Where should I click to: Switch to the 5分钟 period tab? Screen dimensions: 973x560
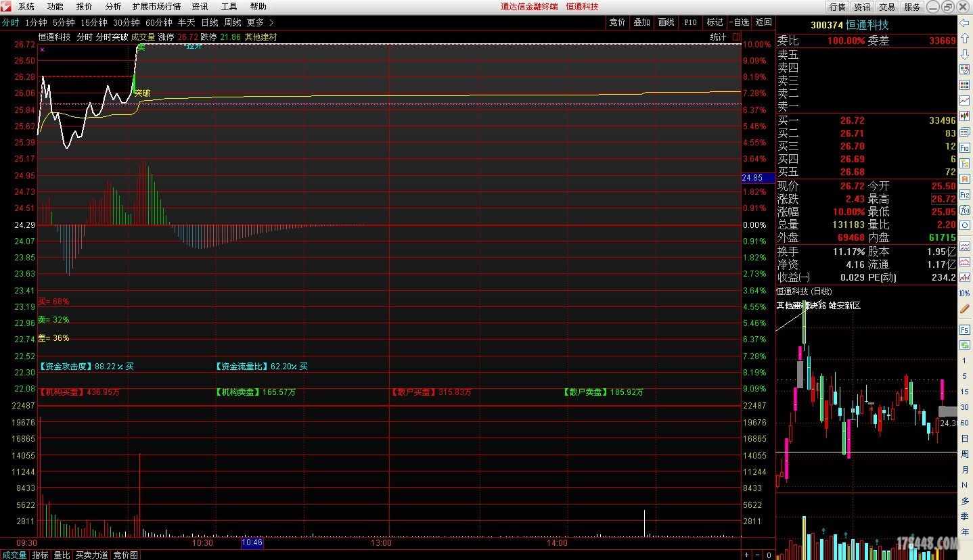(x=64, y=22)
